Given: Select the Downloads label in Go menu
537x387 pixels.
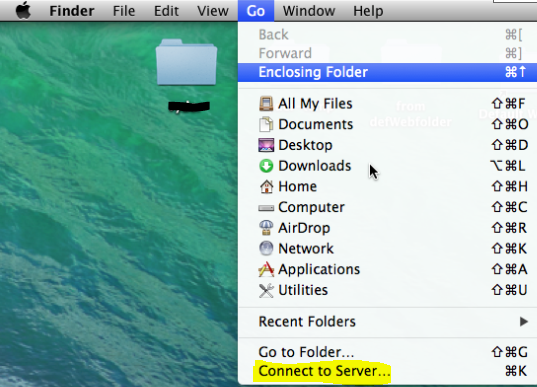Looking at the screenshot, I should coord(315,166).
